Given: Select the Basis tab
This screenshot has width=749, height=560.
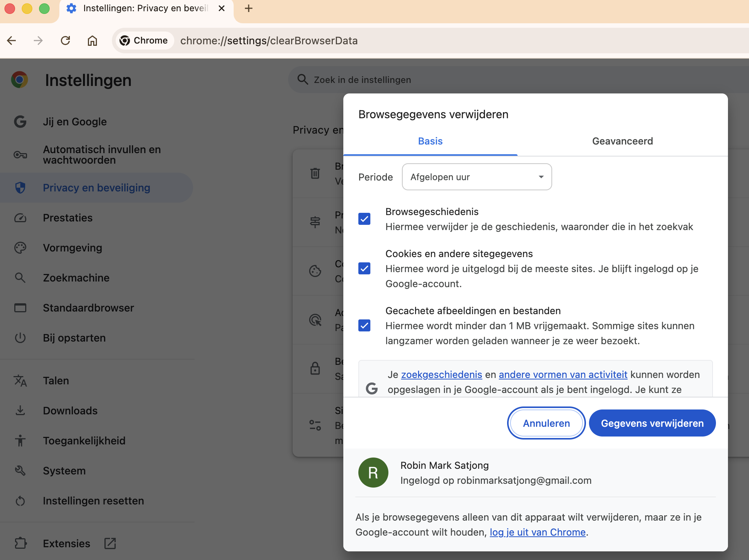Looking at the screenshot, I should (x=430, y=141).
